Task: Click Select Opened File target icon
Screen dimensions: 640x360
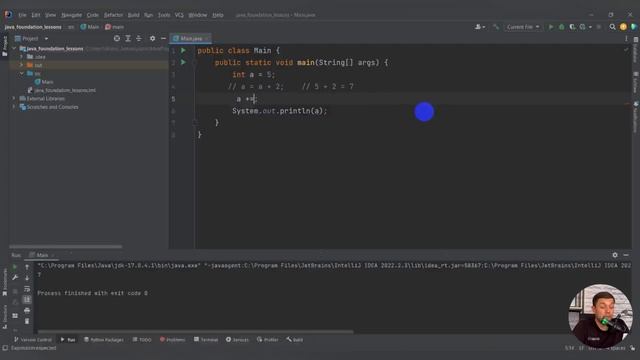Action: [117, 38]
